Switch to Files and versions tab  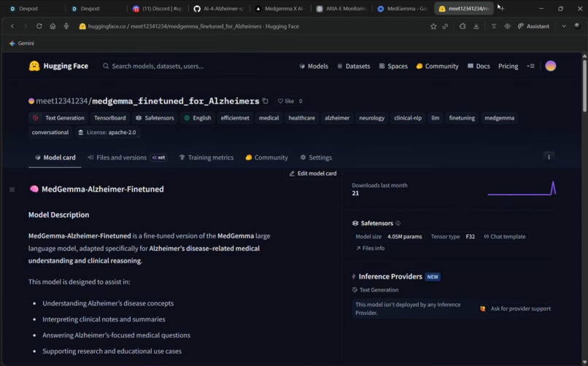click(x=127, y=157)
